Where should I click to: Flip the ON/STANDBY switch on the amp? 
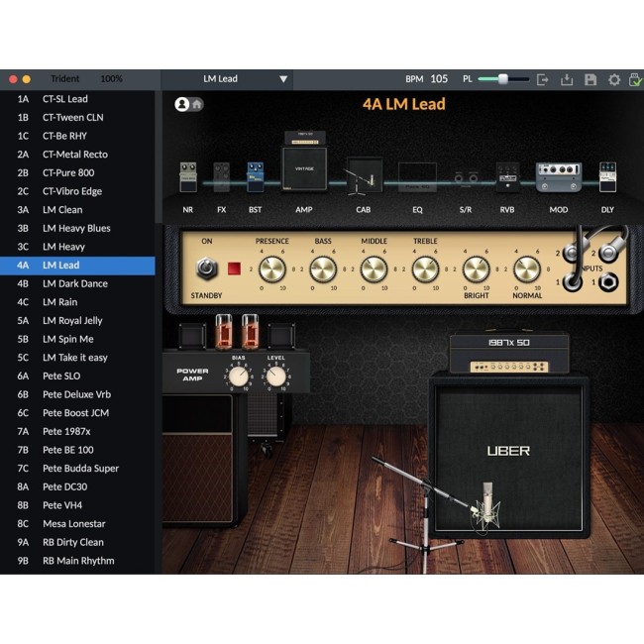coord(207,268)
